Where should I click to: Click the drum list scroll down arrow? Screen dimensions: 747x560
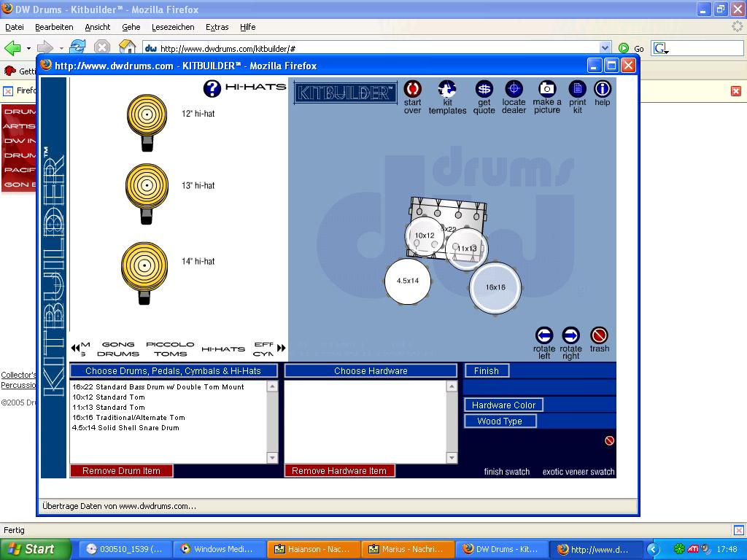coord(272,458)
